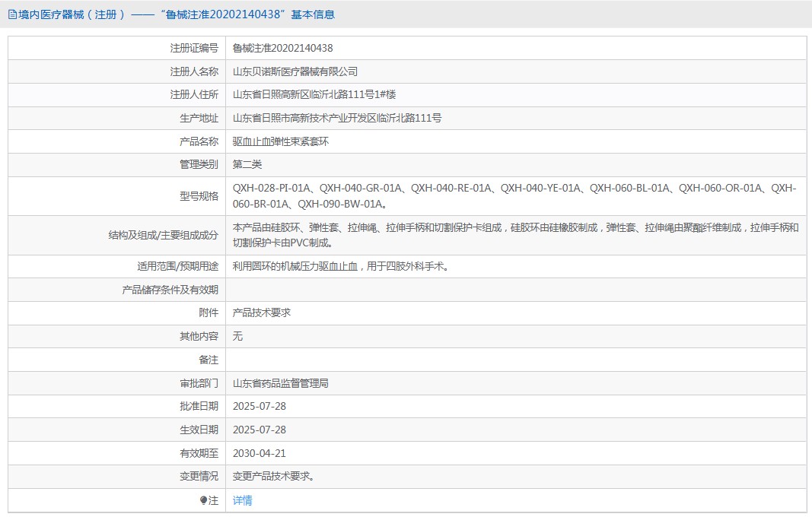Click the 生效日期 value 2025-07-28
The height and width of the screenshot is (517, 812).
coord(259,430)
